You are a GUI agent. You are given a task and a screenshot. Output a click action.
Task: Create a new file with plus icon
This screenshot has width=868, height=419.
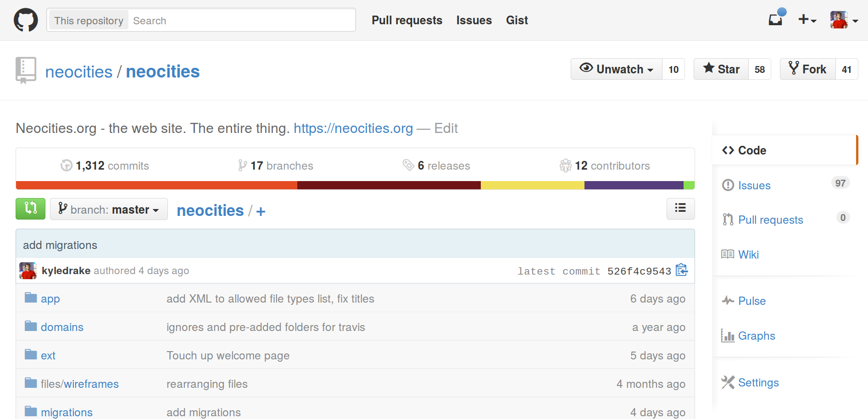[261, 211]
